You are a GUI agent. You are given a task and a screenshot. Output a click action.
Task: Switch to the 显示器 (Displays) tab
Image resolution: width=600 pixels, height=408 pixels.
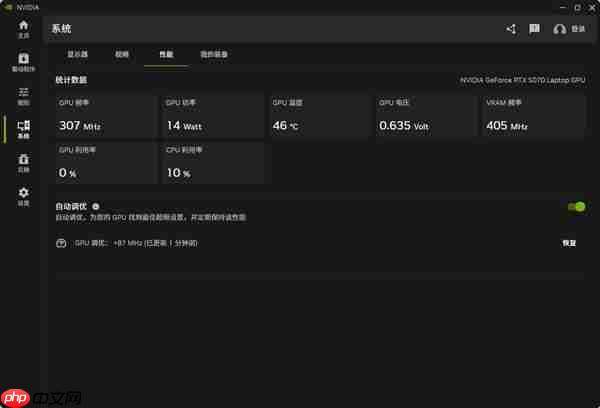pyautogui.click(x=78, y=54)
